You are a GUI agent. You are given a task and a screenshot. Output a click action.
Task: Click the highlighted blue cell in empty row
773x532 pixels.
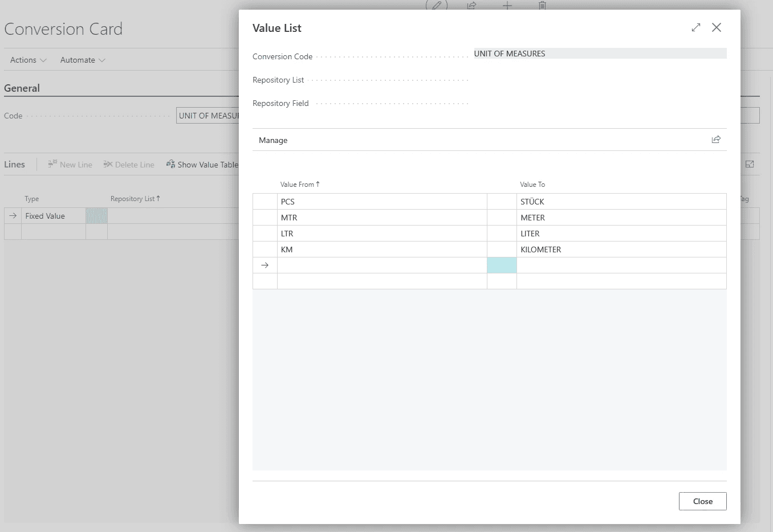pyautogui.click(x=502, y=265)
